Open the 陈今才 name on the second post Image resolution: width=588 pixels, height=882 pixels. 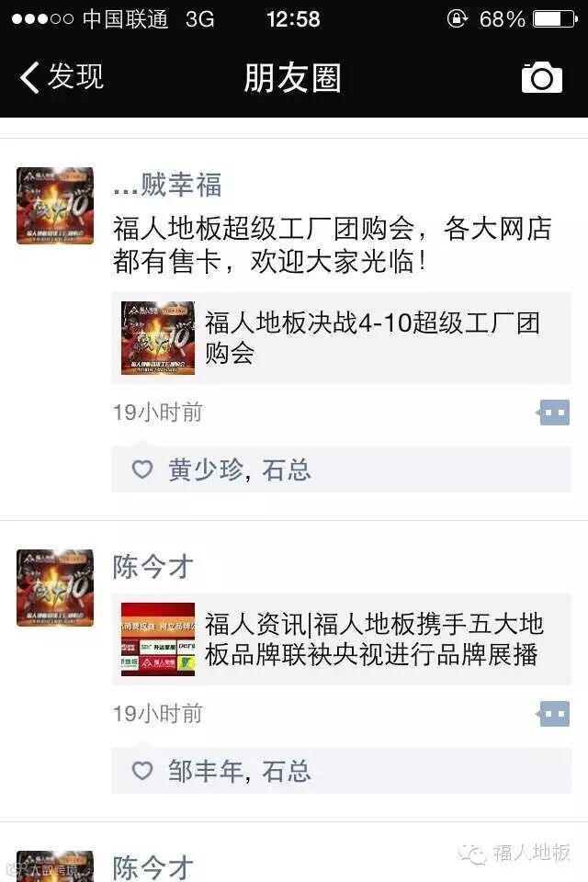tap(153, 567)
